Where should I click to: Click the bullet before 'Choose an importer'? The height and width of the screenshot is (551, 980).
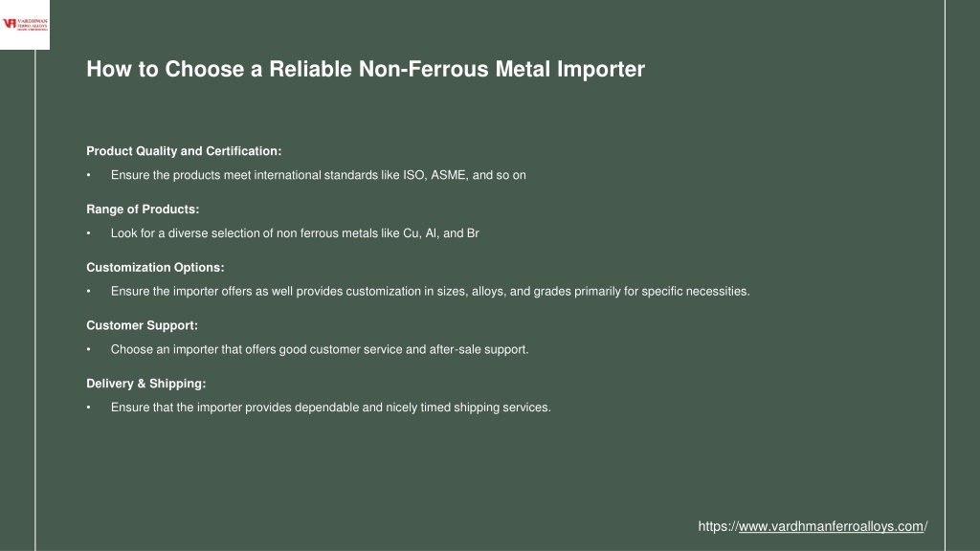pyautogui.click(x=89, y=350)
